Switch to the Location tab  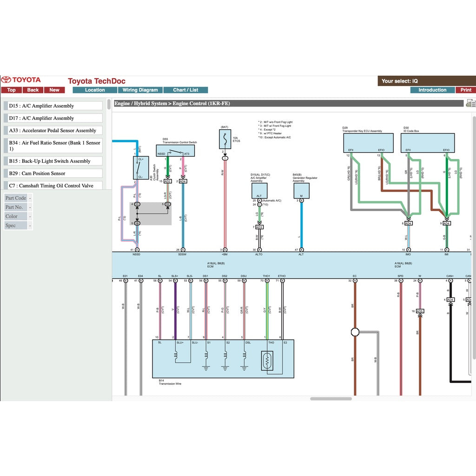[x=95, y=90]
